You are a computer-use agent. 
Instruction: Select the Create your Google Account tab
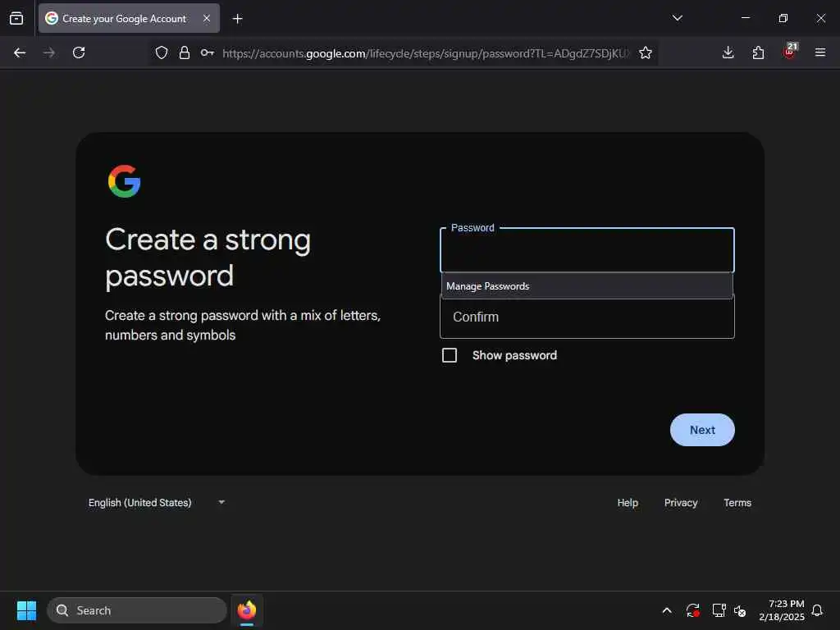click(x=129, y=18)
